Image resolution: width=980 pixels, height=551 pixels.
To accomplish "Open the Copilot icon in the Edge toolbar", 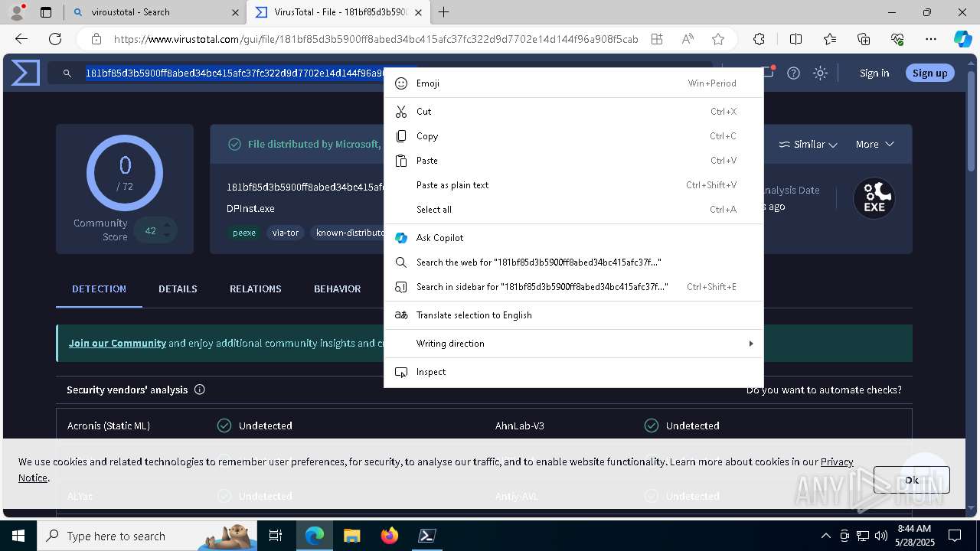I will pos(962,39).
